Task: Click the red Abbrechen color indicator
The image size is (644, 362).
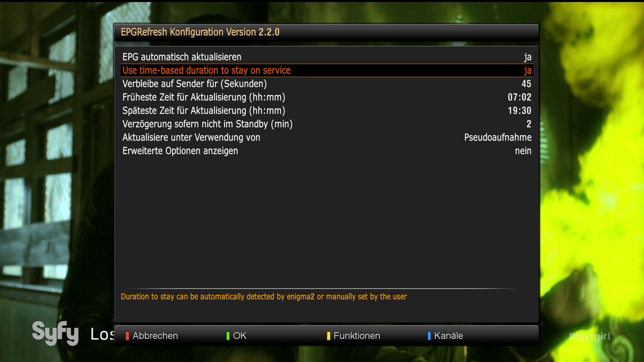Action: pos(127,336)
